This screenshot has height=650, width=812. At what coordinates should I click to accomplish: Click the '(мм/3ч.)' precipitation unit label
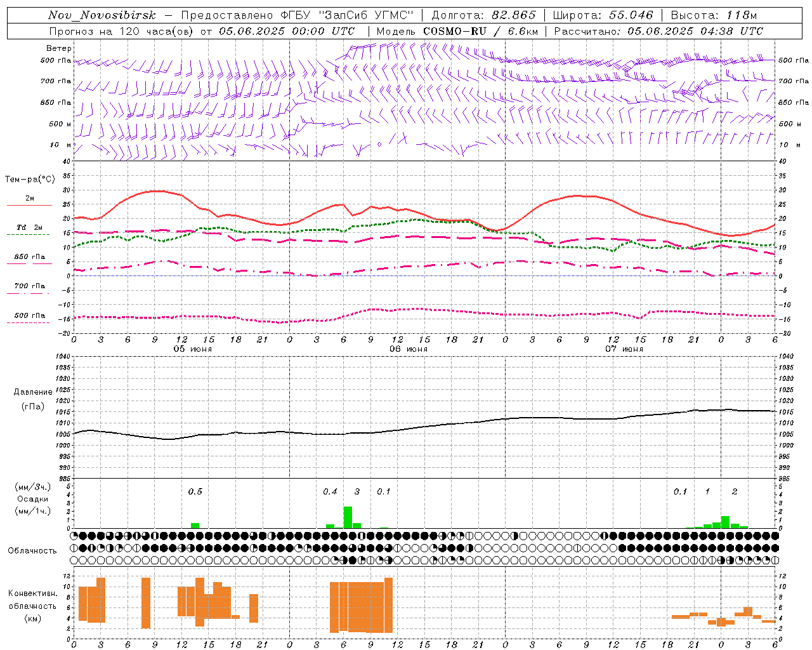pos(33,487)
